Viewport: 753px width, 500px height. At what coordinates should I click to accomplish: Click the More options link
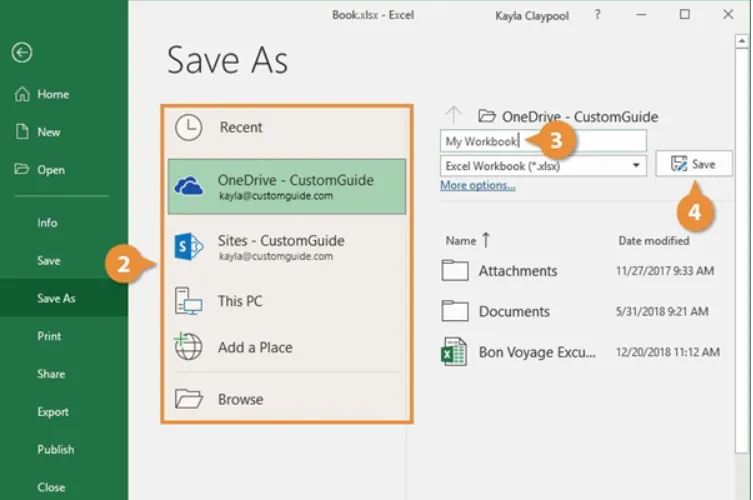point(477,186)
